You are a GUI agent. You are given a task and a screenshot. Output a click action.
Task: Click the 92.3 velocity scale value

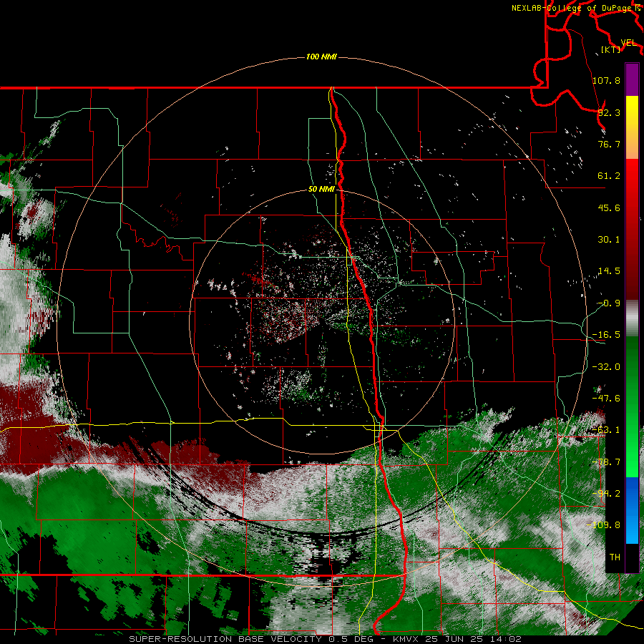(609, 112)
